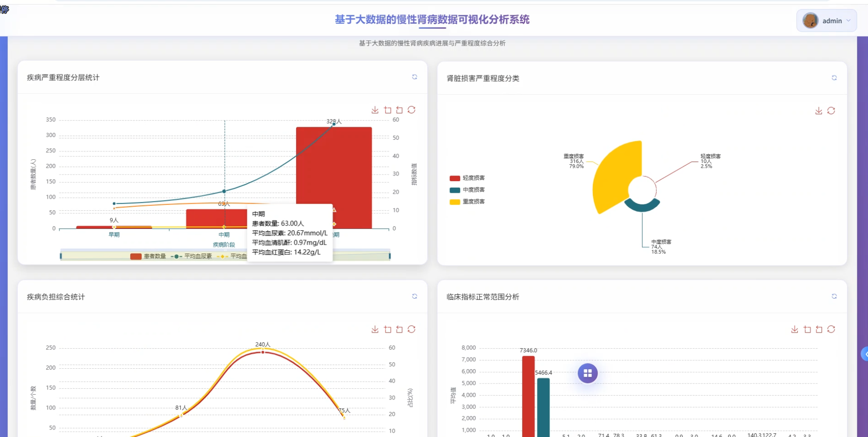Save the disease severity chart as image
Image resolution: width=868 pixels, height=437 pixels.
coord(375,110)
